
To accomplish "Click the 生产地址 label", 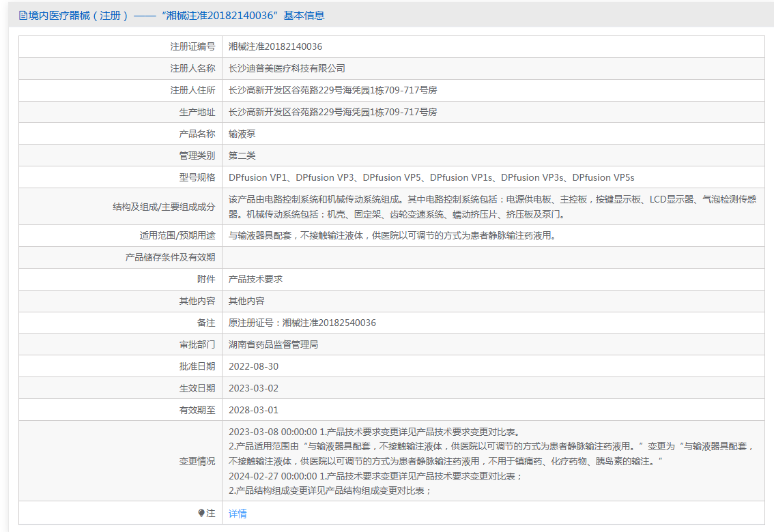I will 197,112.
